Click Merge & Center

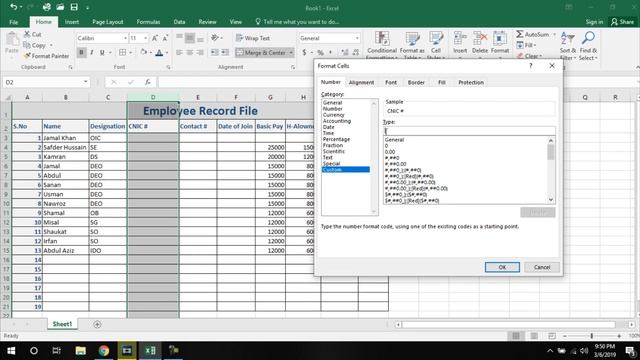pyautogui.click(x=261, y=53)
